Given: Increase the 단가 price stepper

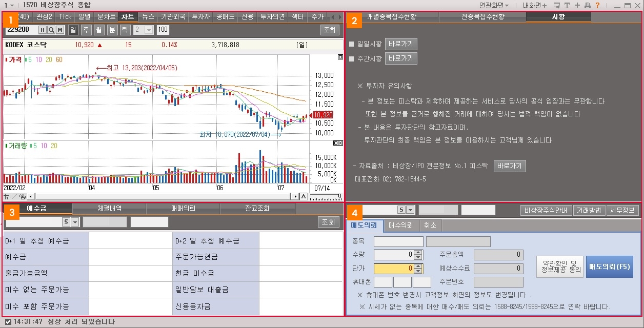Looking at the screenshot, I should click(x=418, y=265).
